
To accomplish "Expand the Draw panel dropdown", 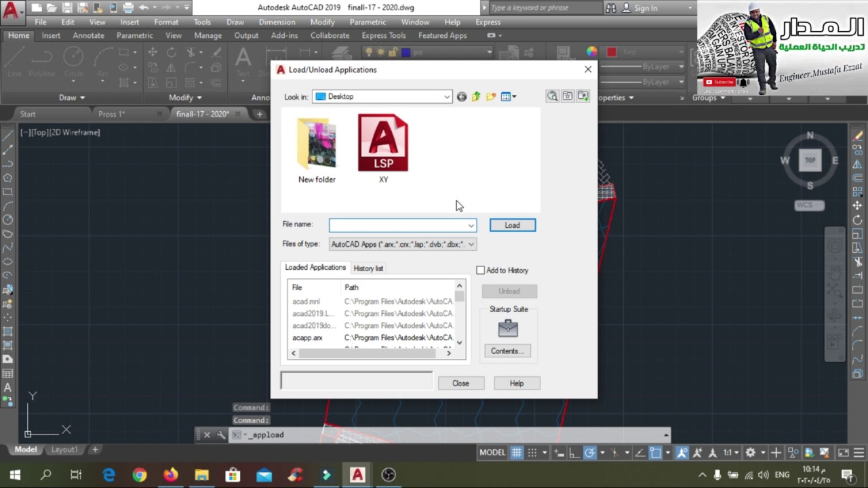I will point(72,98).
